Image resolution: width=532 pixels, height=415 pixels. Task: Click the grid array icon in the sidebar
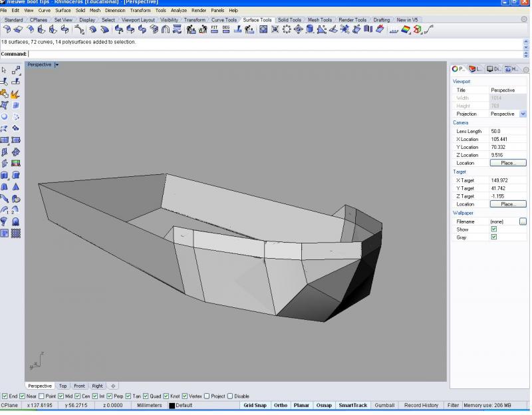pos(15,233)
